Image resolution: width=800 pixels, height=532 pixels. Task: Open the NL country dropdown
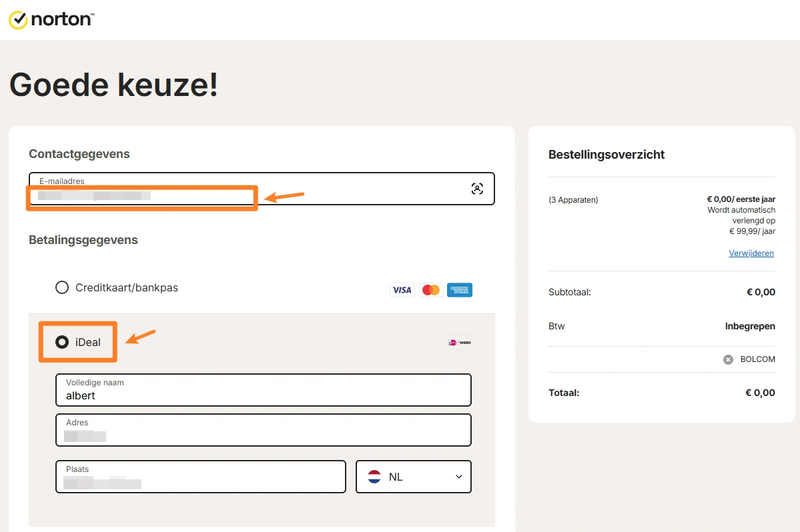point(413,477)
